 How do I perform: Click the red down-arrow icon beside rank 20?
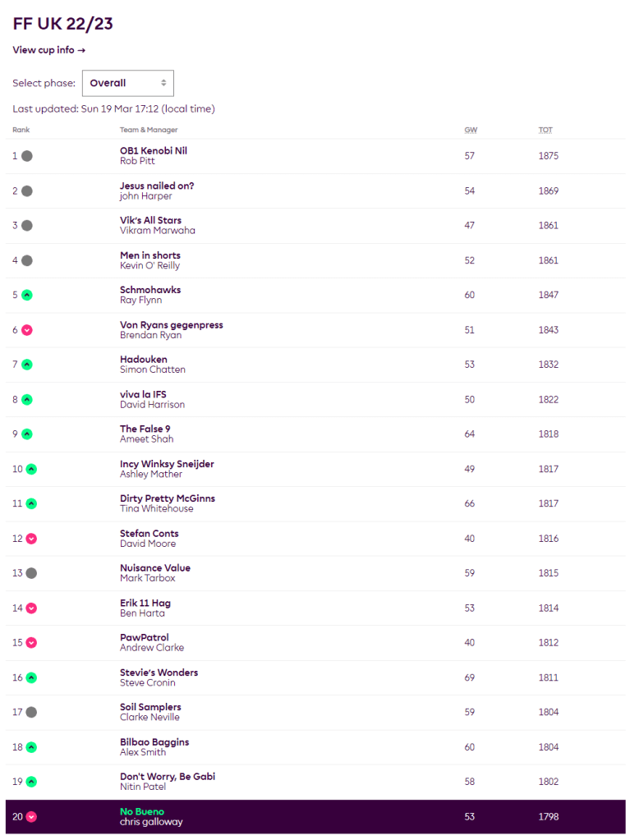coord(31,817)
